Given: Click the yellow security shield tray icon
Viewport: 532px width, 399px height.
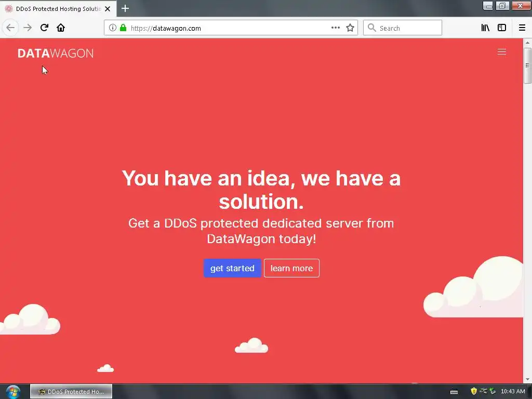Looking at the screenshot, I should click(x=474, y=391).
